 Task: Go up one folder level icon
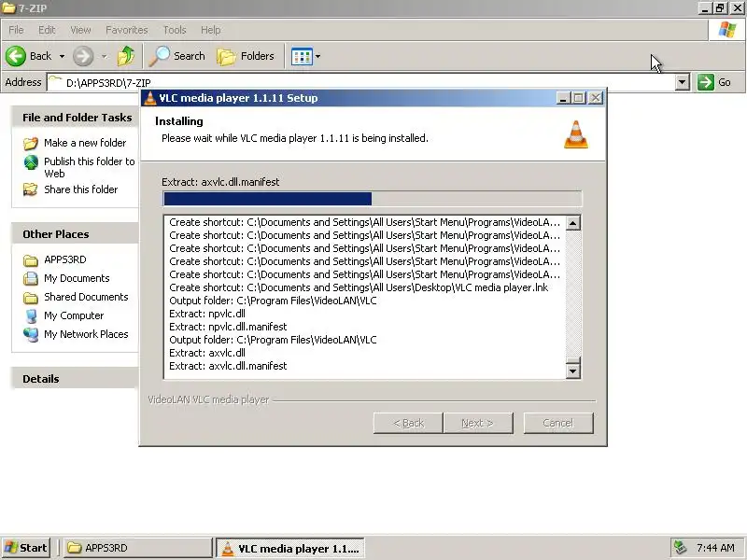pos(126,56)
